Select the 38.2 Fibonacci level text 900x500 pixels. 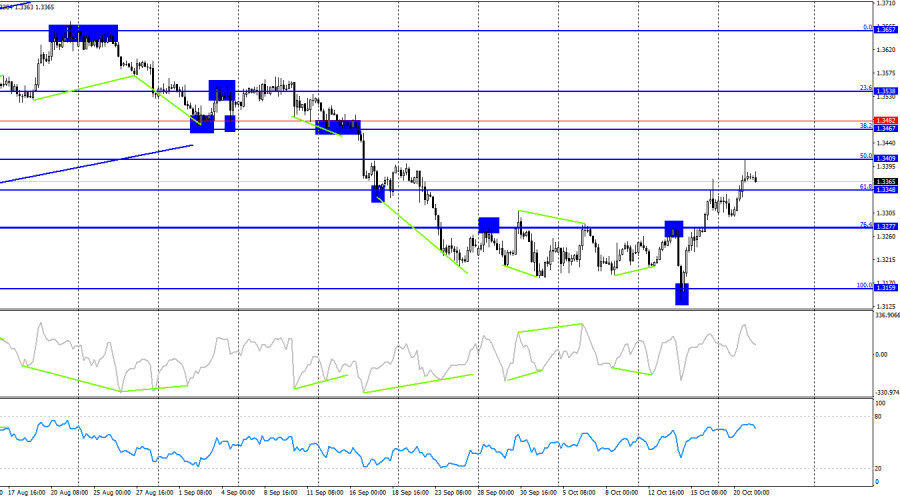[866, 125]
